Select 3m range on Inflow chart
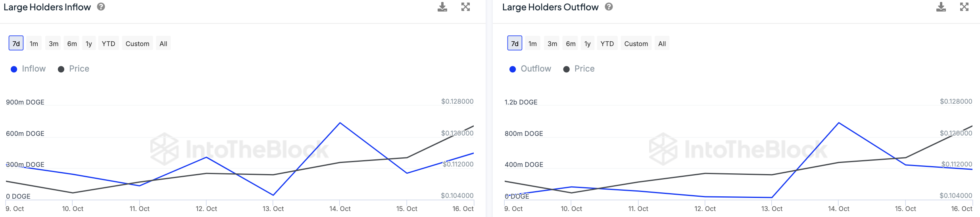This screenshot has height=217, width=980. pos(54,43)
